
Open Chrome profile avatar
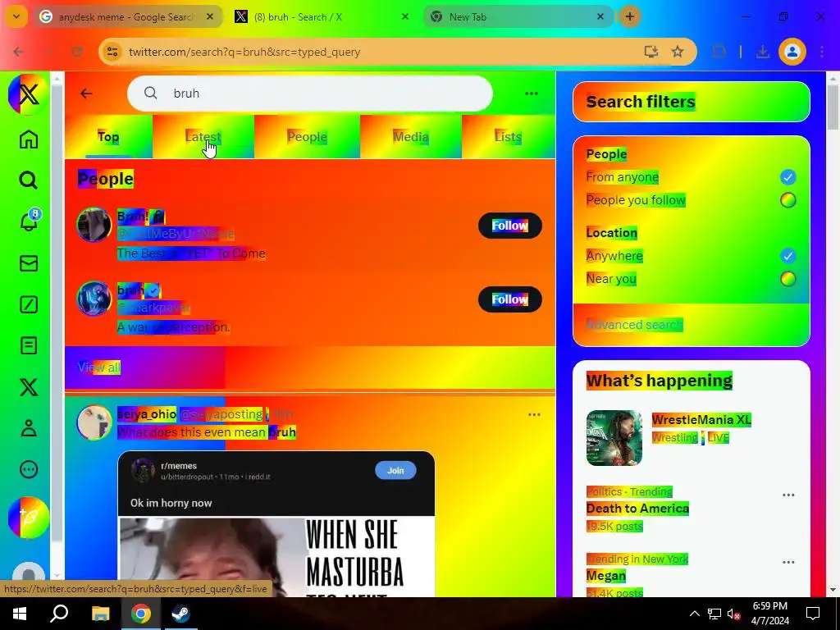[x=792, y=52]
